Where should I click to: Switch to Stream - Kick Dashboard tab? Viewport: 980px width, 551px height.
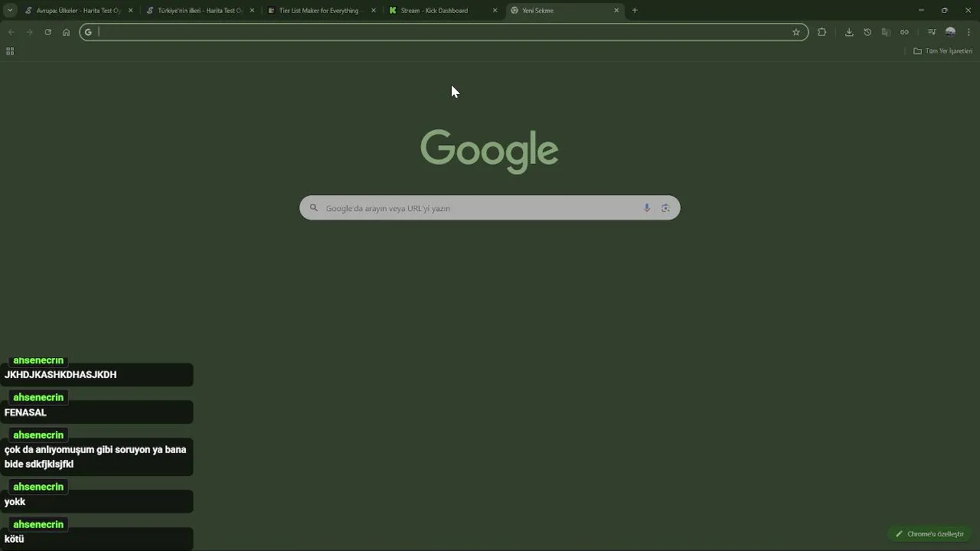point(443,11)
